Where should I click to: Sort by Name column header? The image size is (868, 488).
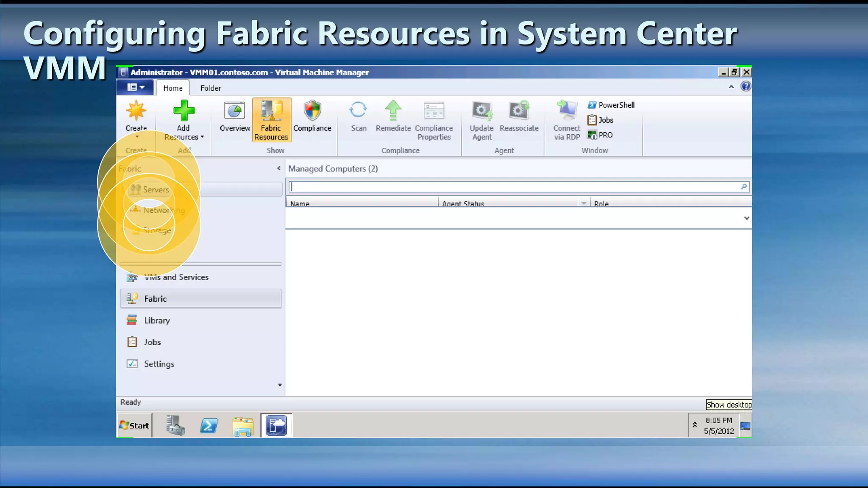(362, 202)
